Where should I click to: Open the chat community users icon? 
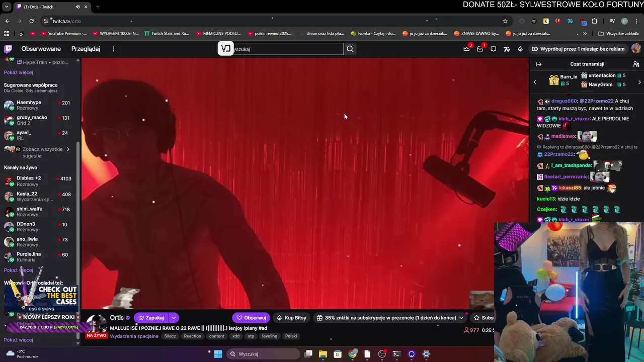636,64
